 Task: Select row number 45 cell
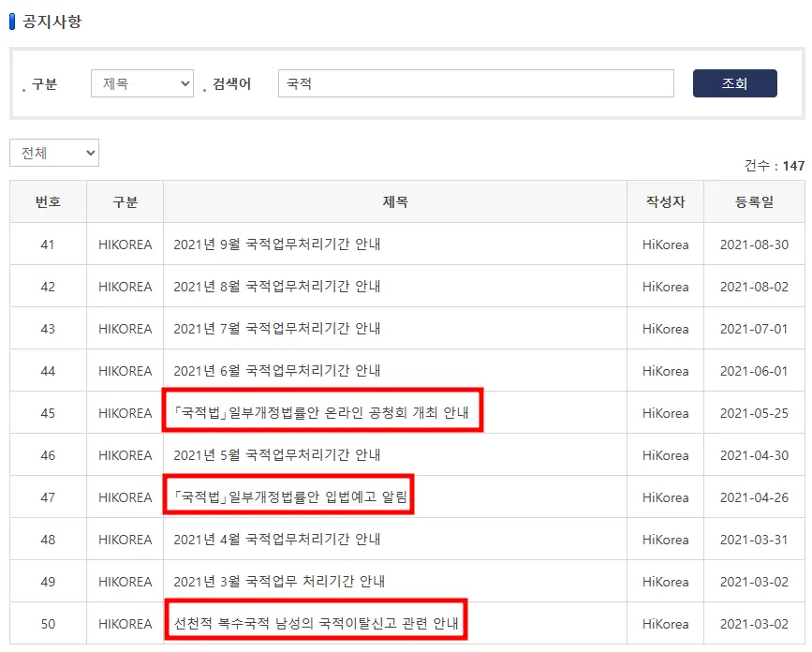tap(48, 413)
